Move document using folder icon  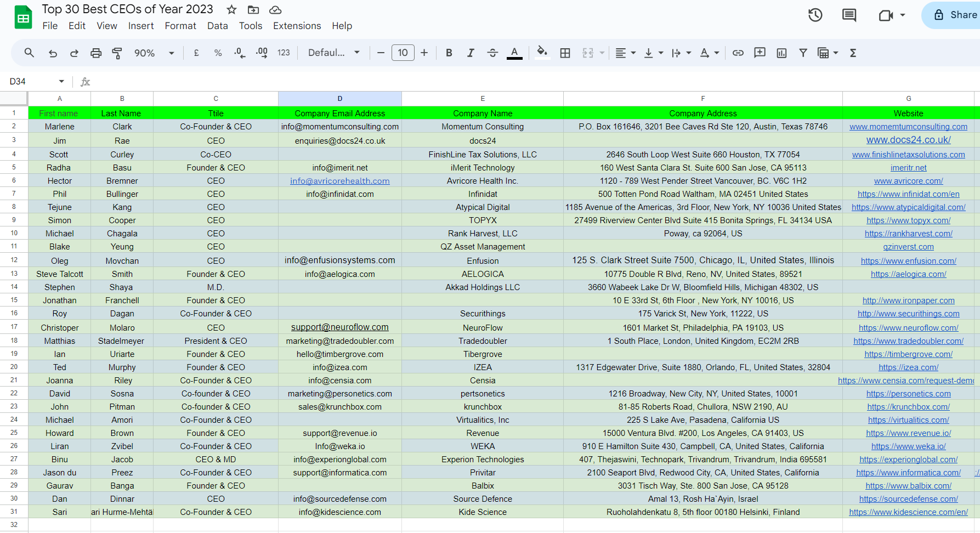click(253, 10)
